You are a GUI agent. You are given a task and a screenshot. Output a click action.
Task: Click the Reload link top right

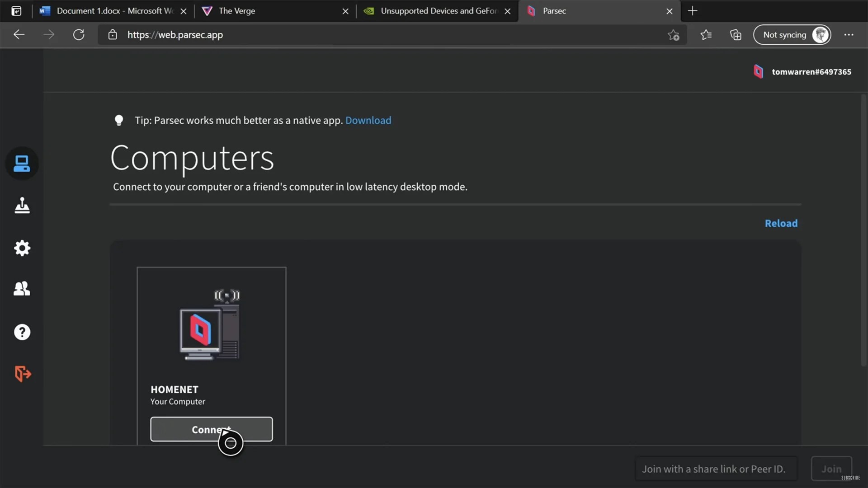coord(781,222)
